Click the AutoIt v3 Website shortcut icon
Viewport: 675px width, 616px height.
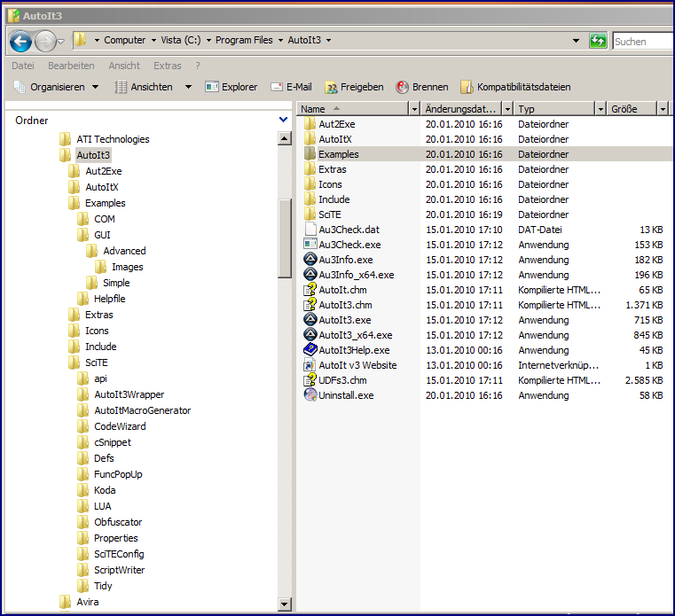click(x=310, y=365)
